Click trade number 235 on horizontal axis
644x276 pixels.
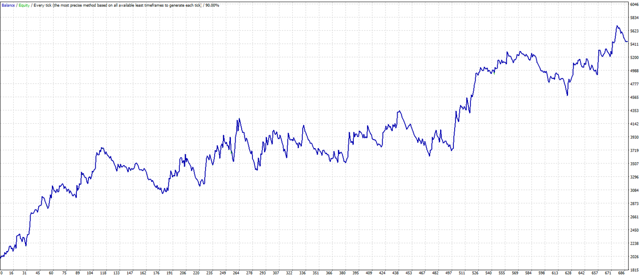coord(209,273)
